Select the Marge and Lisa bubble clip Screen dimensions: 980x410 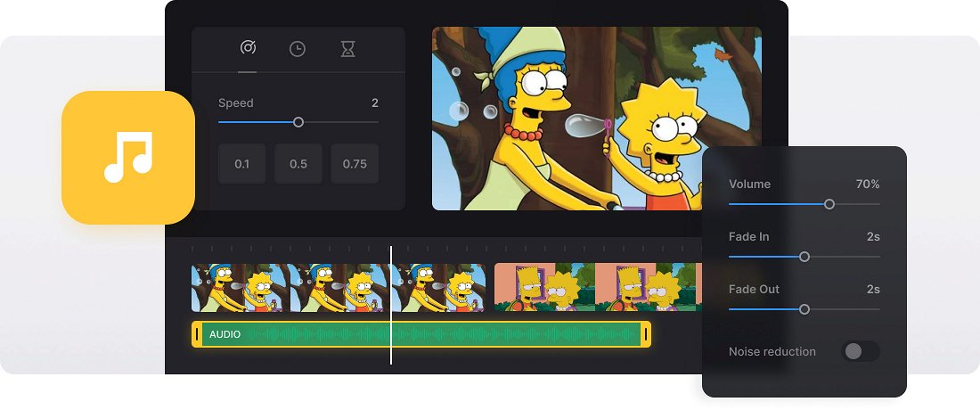(x=339, y=288)
